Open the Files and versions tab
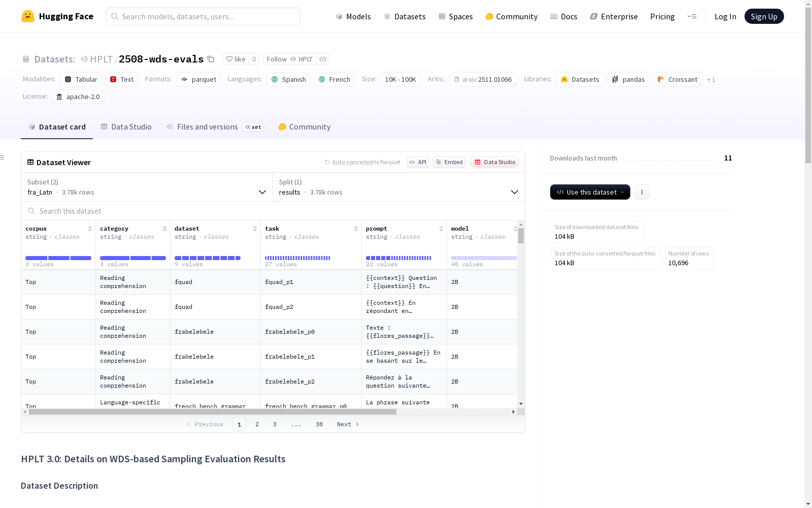 215,127
